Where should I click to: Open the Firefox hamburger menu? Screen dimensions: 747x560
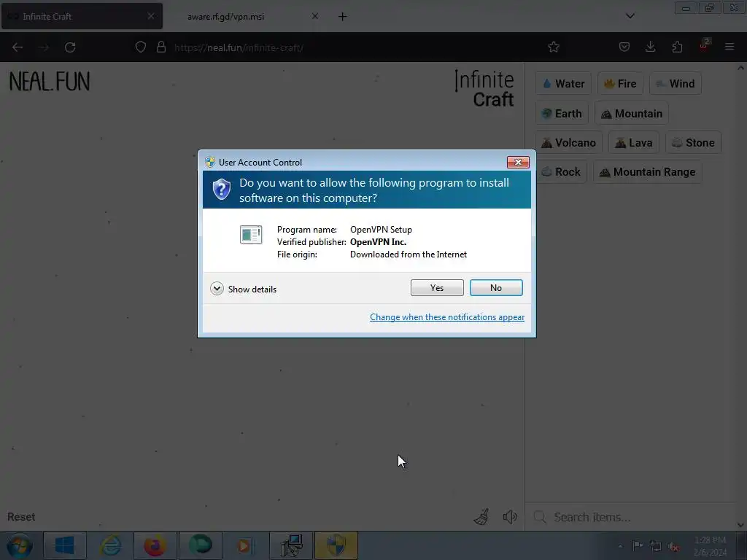(x=729, y=47)
